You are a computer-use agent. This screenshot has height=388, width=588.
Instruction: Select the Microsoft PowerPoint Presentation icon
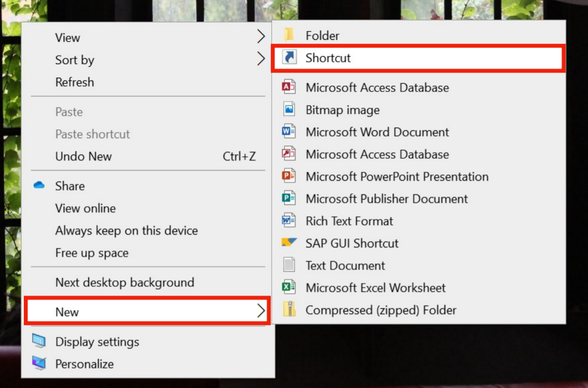(289, 176)
